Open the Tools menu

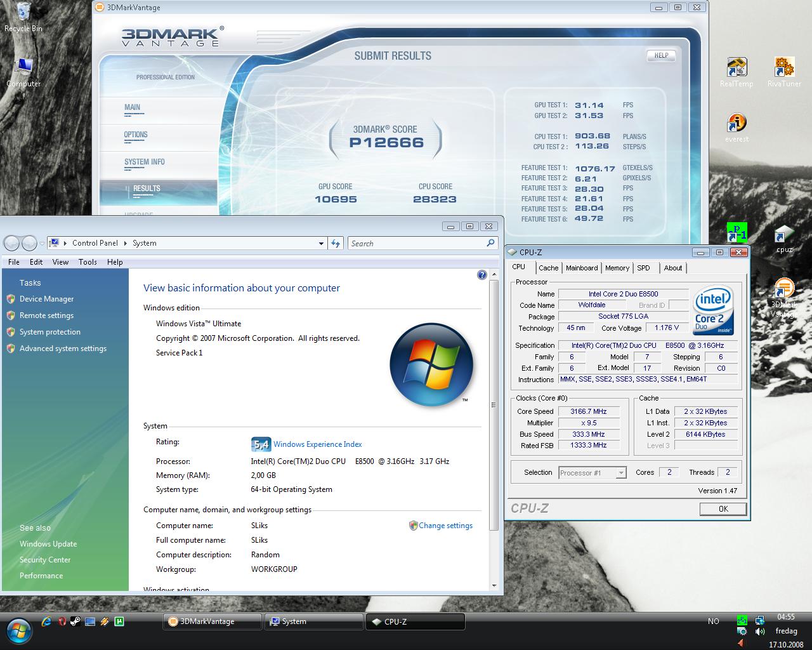[x=88, y=262]
